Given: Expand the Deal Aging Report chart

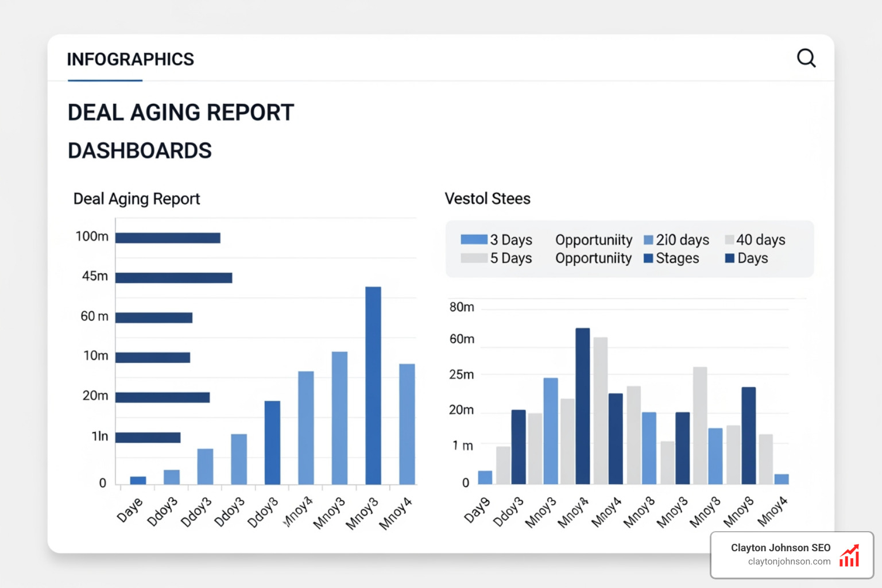Looking at the screenshot, I should click(x=137, y=198).
